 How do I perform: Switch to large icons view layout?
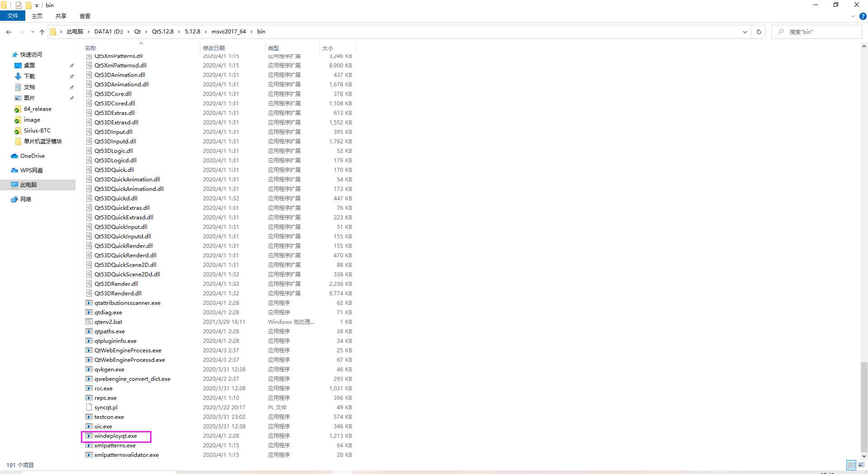[x=861, y=465]
